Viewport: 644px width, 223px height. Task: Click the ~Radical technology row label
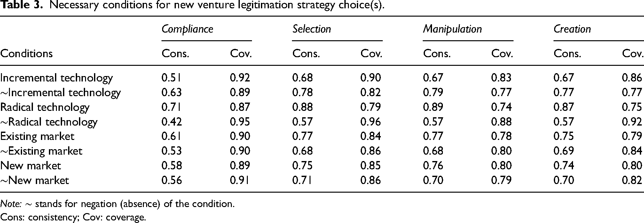click(x=49, y=122)
